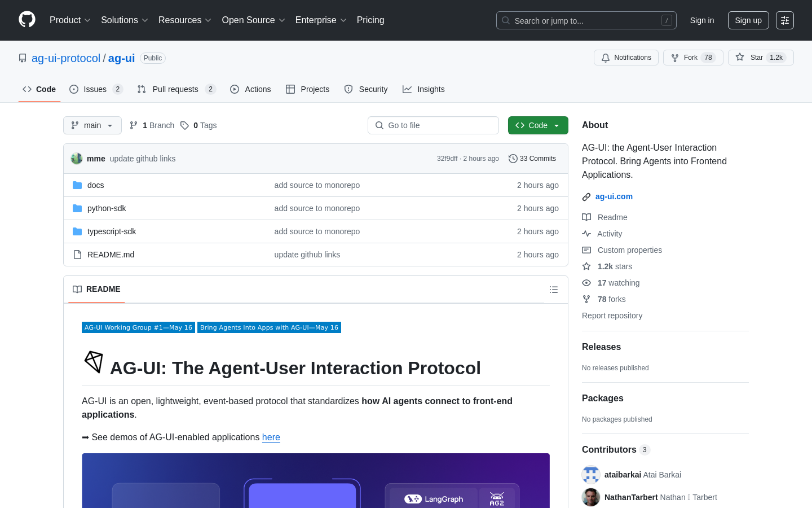Image resolution: width=812 pixels, height=508 pixels.
Task: Click the Search or jump to field
Action: 586,20
